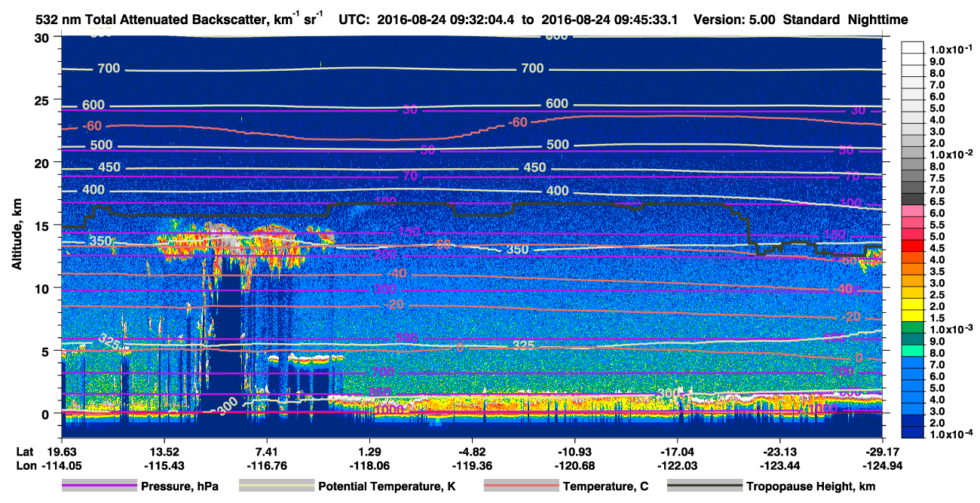Viewport: 980px width, 503px height.
Task: Click longitude value '-120.68'
Action: (574, 465)
